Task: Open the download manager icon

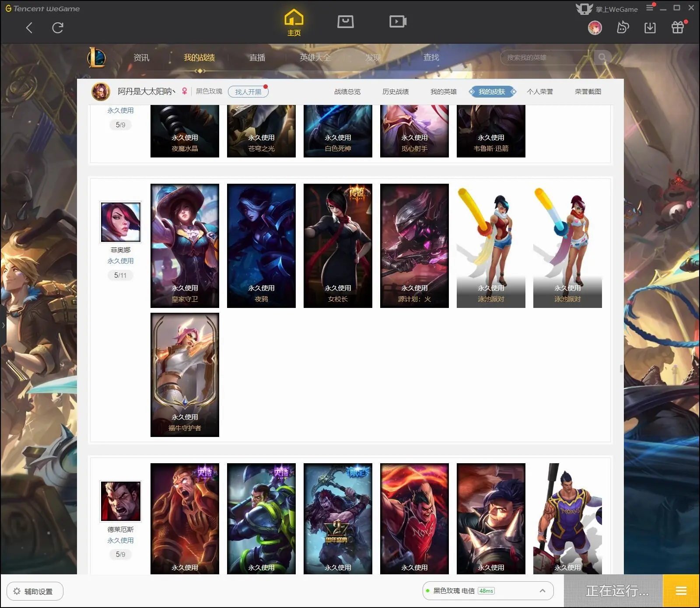Action: point(650,28)
